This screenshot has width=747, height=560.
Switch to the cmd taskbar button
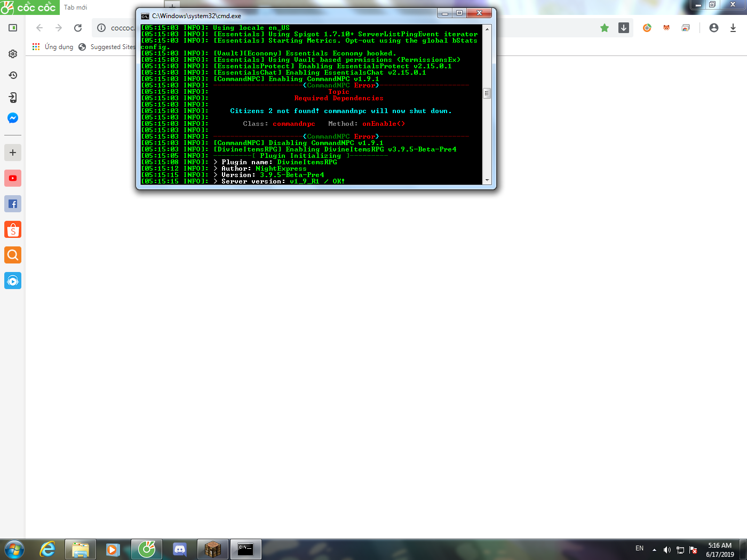[x=246, y=549]
